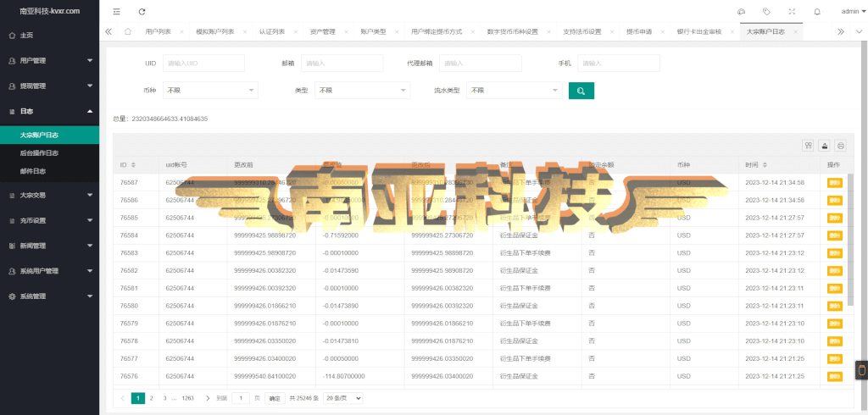Image resolution: width=868 pixels, height=415 pixels.
Task: Sort by ID column arrows
Action: 133,165
